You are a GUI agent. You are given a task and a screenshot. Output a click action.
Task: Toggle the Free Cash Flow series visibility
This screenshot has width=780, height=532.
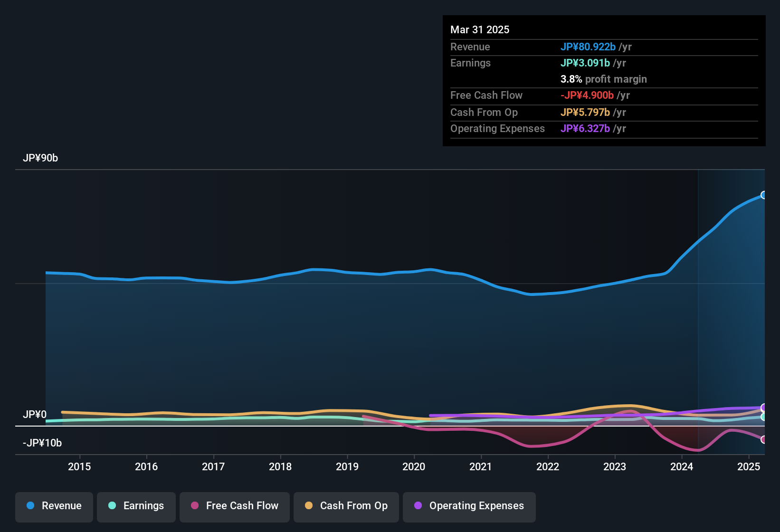coord(234,506)
